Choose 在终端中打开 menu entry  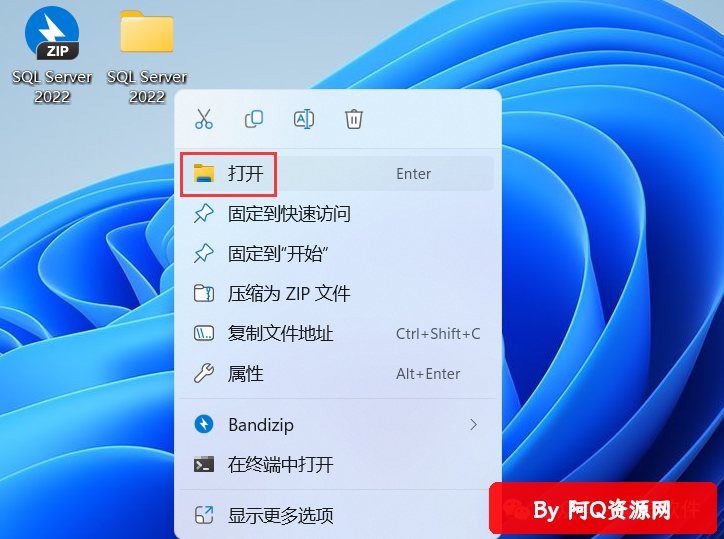[x=337, y=465]
